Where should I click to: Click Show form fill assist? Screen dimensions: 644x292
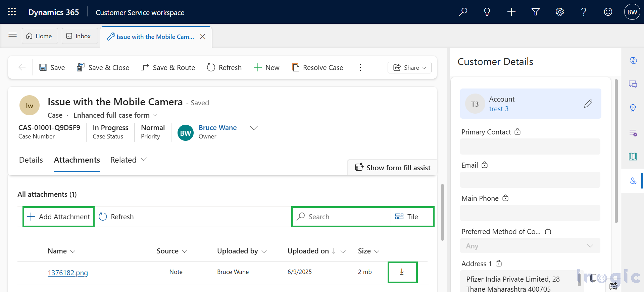393,168
